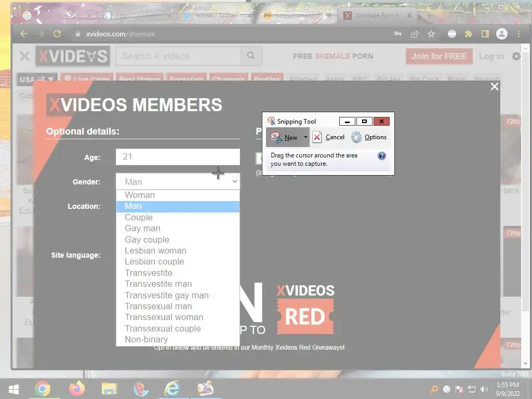The height and width of the screenshot is (399, 532).
Task: Click the Windows Start button
Action: (x=14, y=389)
